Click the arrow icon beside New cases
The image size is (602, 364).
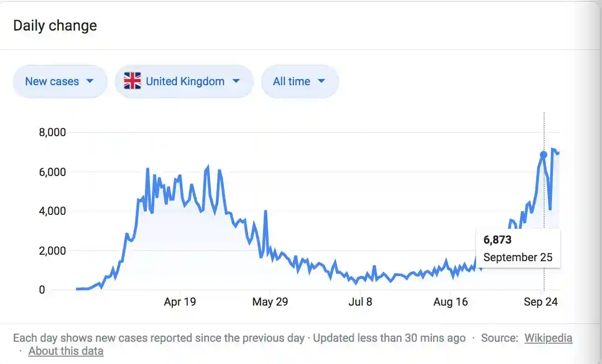pyautogui.click(x=90, y=81)
